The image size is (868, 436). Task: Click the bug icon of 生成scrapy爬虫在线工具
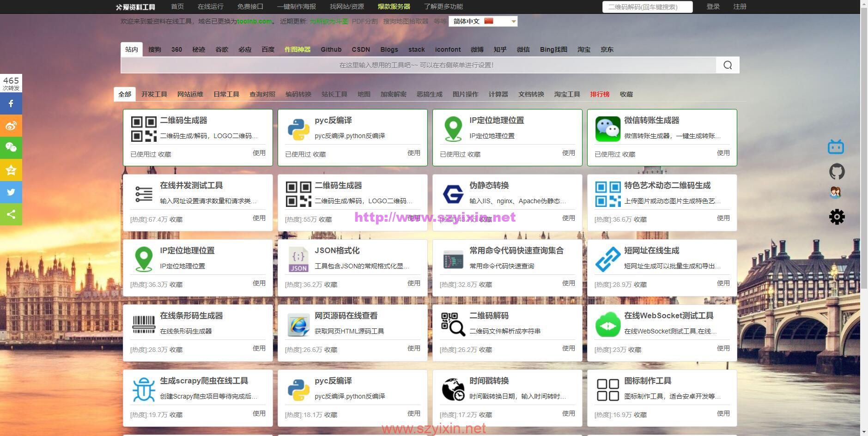[144, 389]
